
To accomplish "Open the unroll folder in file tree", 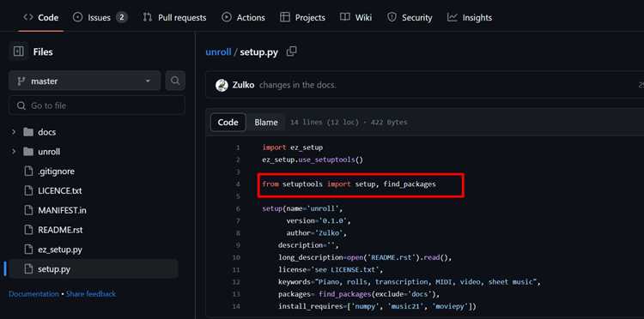I will [x=49, y=152].
